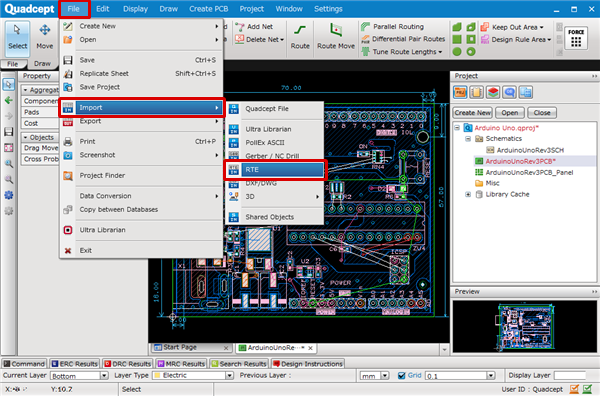600x396 pixels.
Task: Click the first Project panel toolbar icon
Action: pos(460,92)
